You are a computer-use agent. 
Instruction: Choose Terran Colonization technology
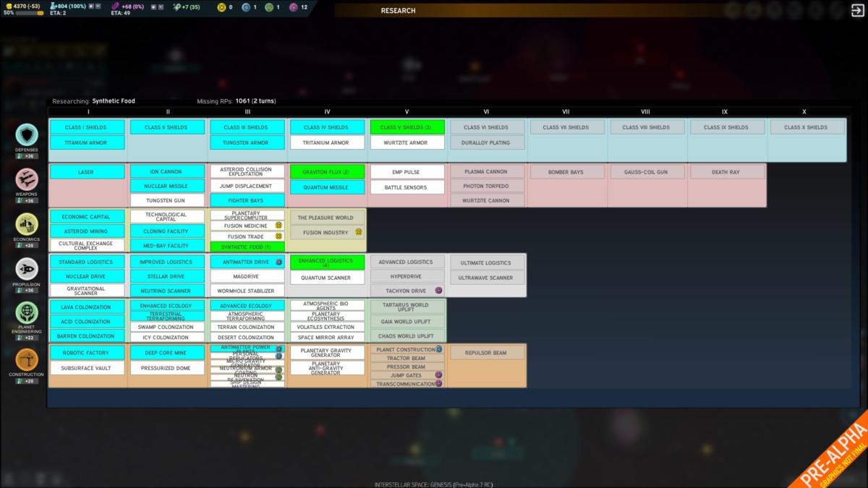247,327
